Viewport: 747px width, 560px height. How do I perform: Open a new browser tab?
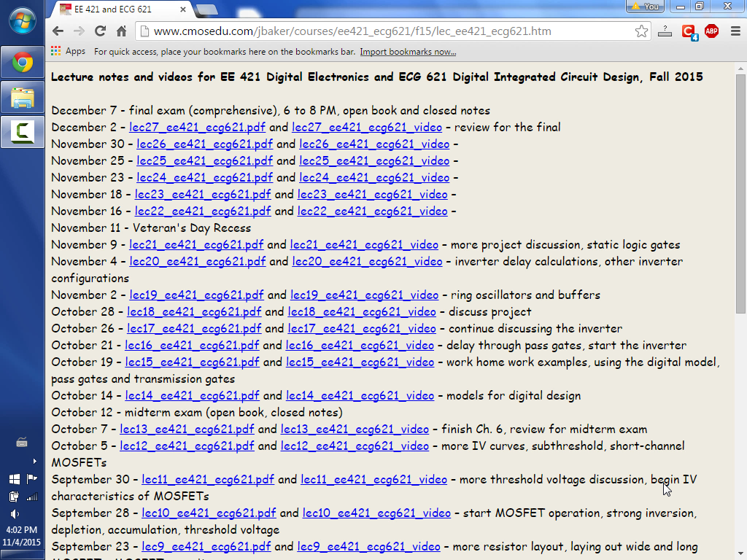point(206,9)
